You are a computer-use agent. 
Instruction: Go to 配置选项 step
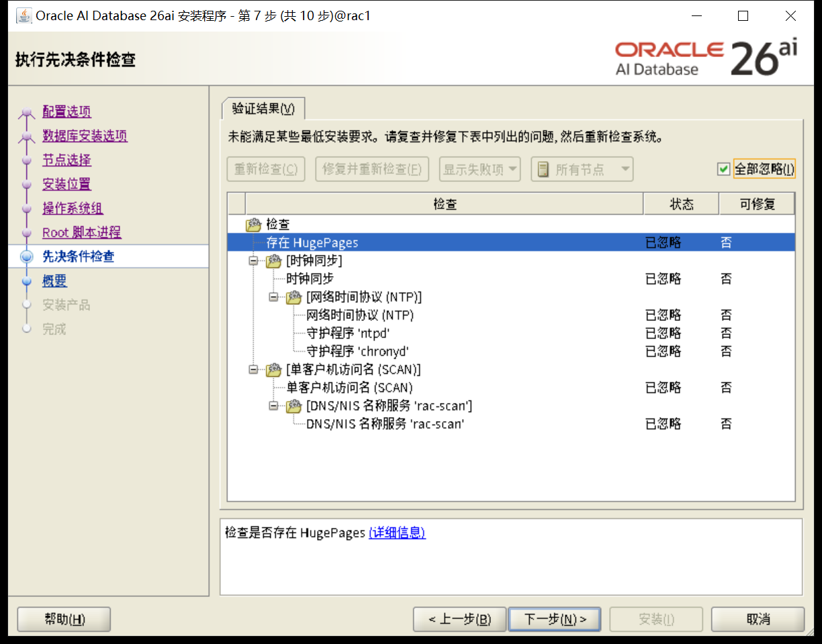coord(66,111)
